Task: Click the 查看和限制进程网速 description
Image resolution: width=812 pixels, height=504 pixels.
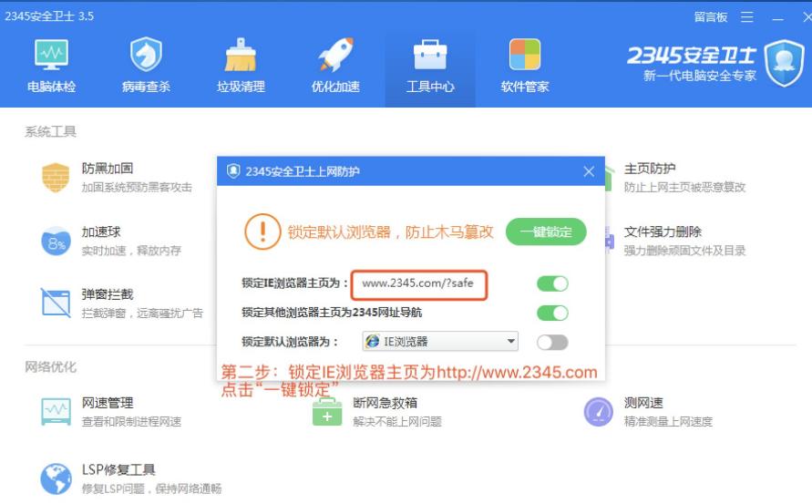Action: coord(131,422)
